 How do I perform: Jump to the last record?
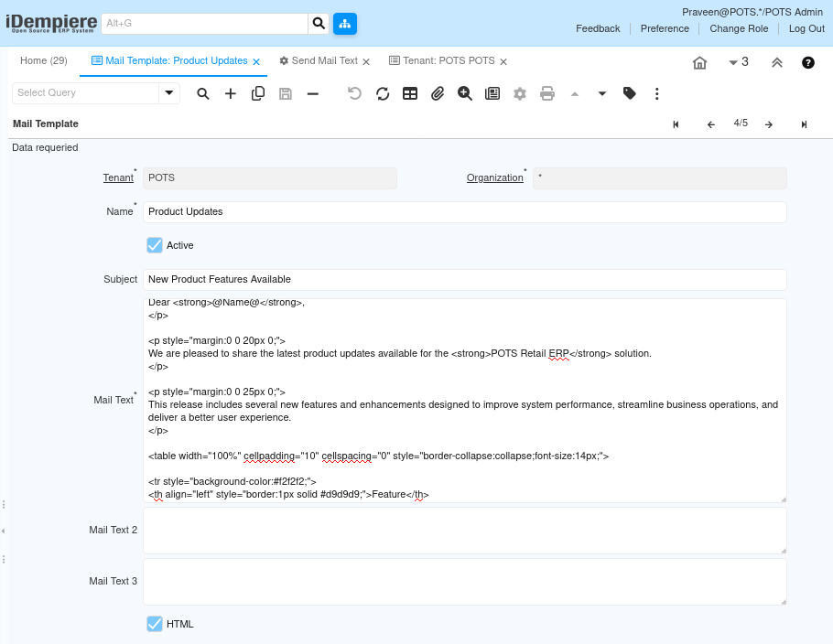tap(805, 124)
